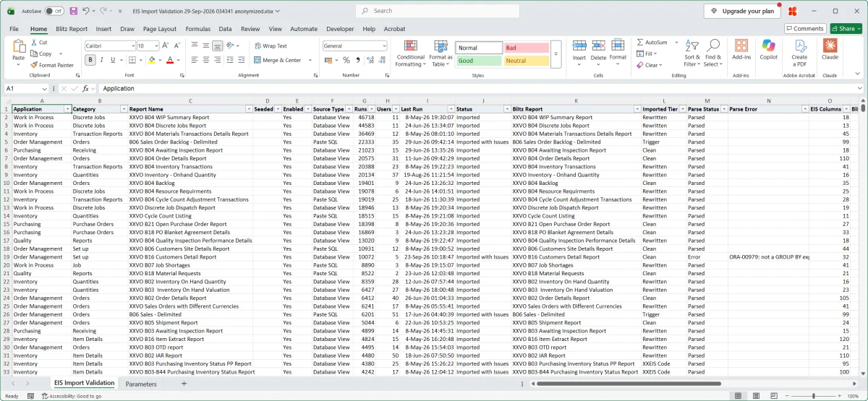
Task: Toggle Underline formatting
Action: tap(113, 60)
